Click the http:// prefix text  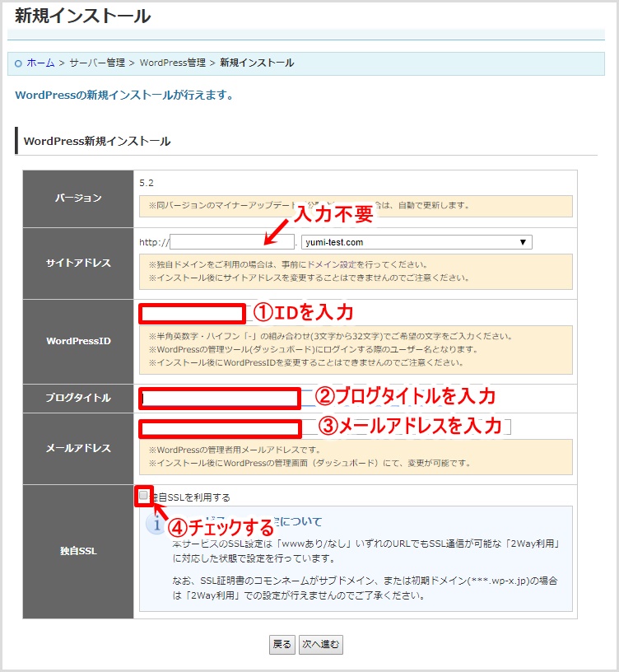tap(154, 243)
